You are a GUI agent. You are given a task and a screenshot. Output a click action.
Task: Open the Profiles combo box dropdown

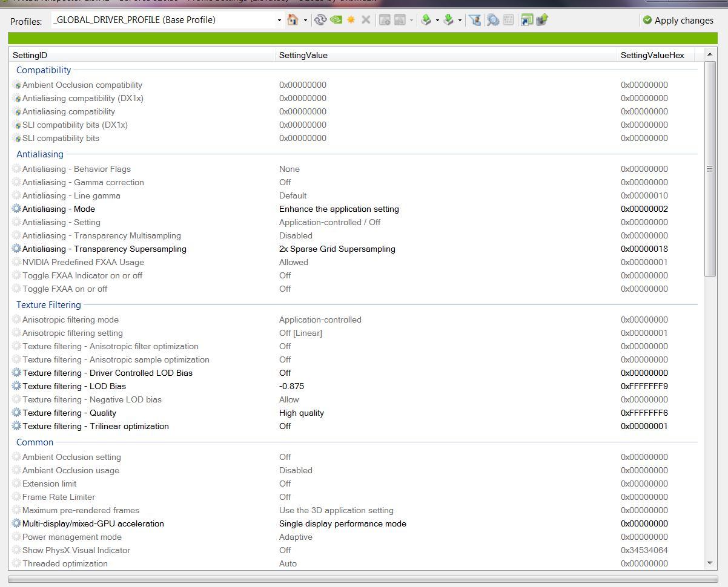[x=279, y=21]
